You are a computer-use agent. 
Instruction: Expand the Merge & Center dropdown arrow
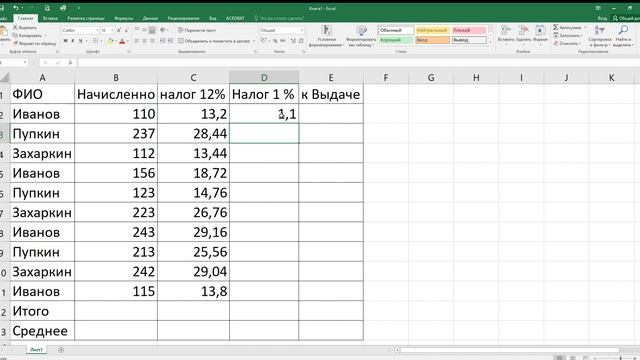254,41
